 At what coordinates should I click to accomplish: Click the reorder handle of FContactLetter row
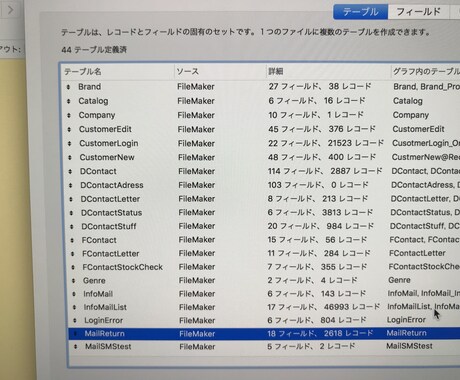click(x=73, y=254)
